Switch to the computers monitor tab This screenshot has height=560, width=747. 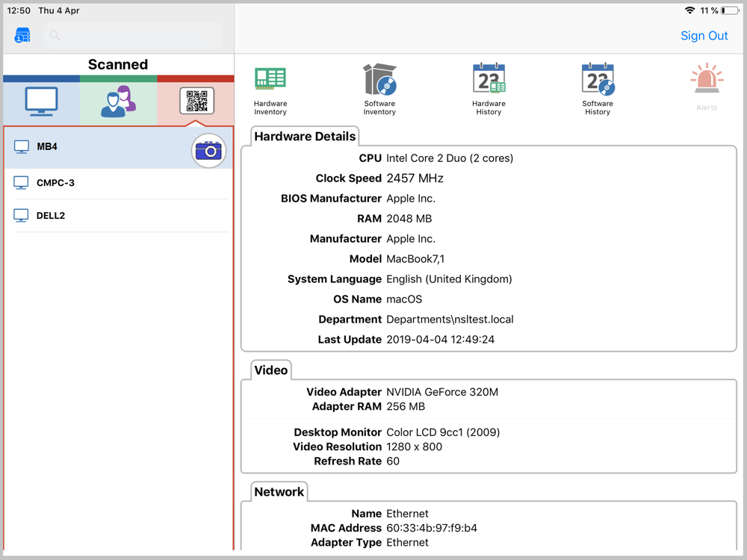coord(41,101)
